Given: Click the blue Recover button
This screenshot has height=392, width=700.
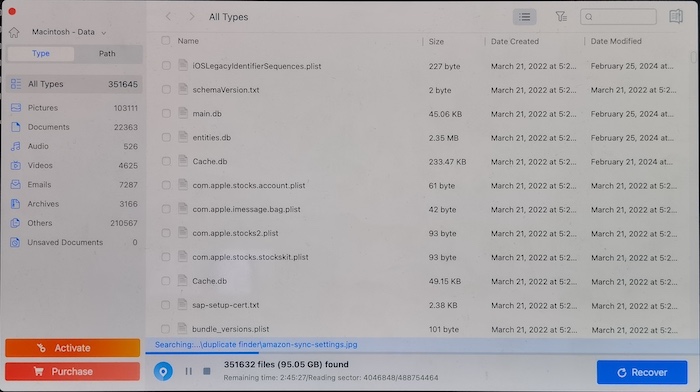Looking at the screenshot, I should point(642,372).
